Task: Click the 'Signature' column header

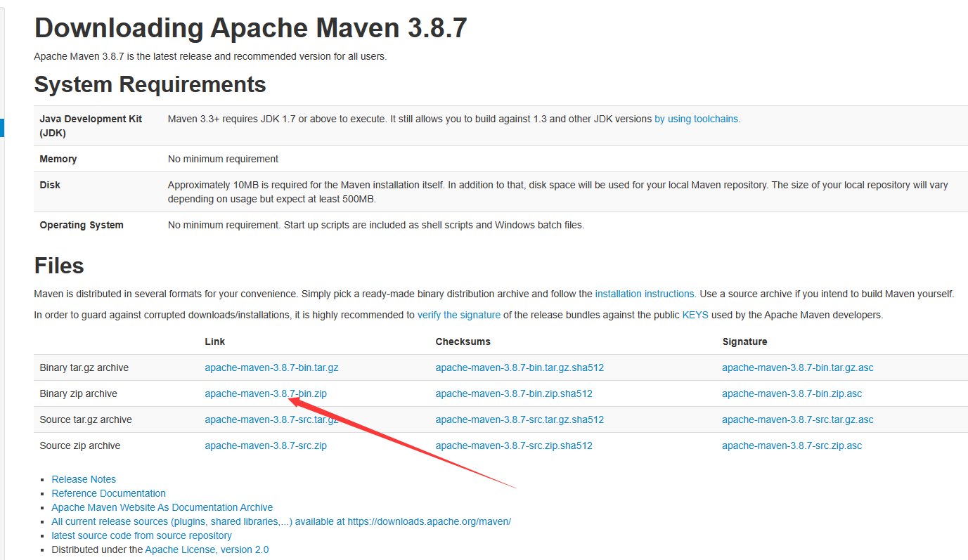Action: (744, 341)
